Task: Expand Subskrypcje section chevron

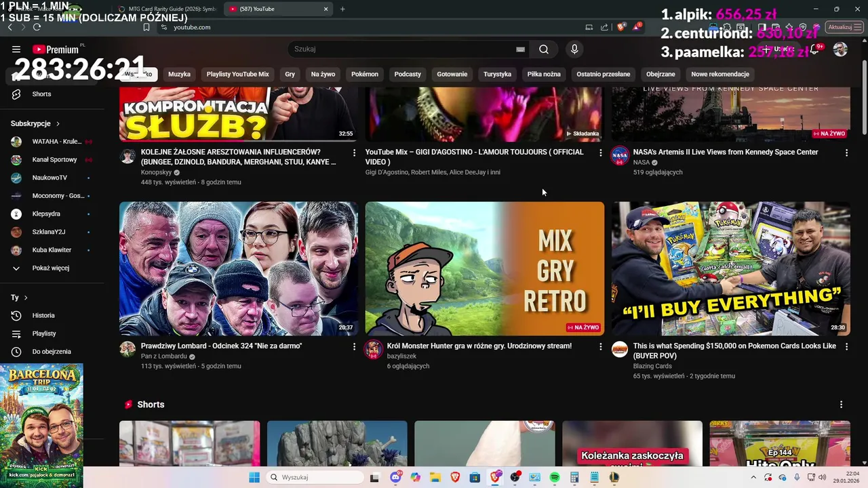Action: [58, 123]
